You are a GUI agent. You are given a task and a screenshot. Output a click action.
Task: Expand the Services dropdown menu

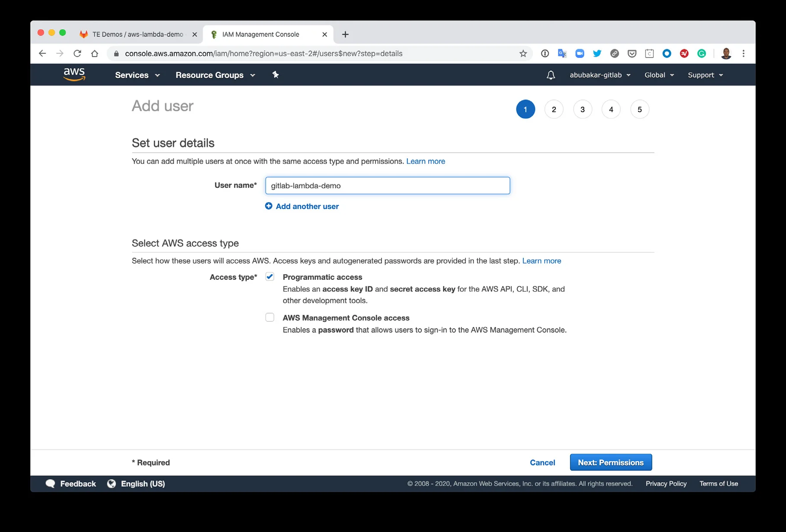(137, 75)
